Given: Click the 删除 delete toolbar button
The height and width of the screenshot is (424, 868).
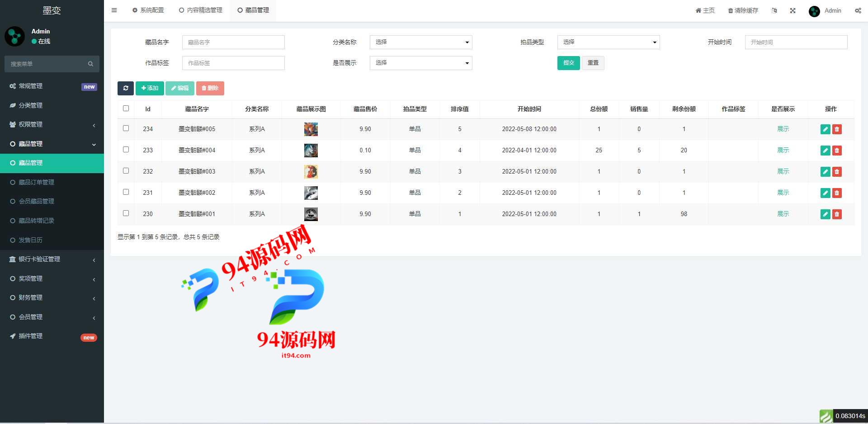Looking at the screenshot, I should [x=210, y=88].
